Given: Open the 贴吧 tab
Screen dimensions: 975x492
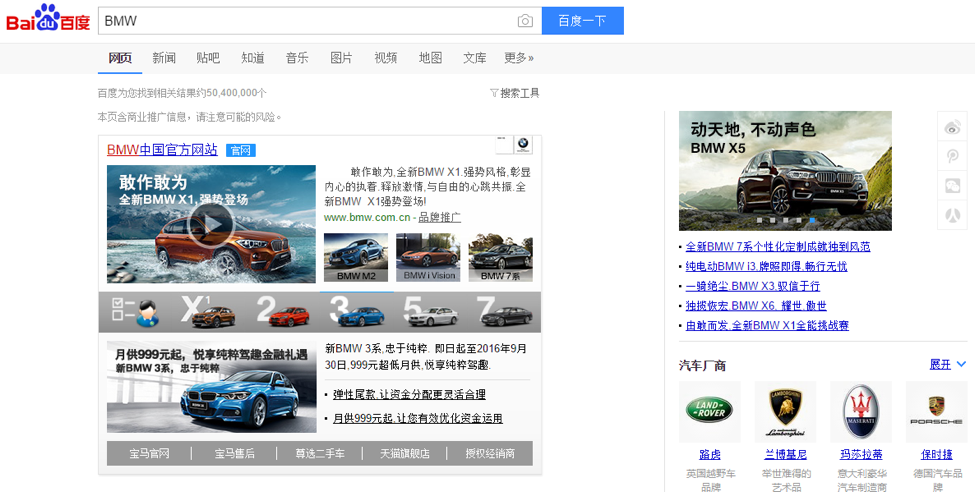Looking at the screenshot, I should click(x=208, y=58).
